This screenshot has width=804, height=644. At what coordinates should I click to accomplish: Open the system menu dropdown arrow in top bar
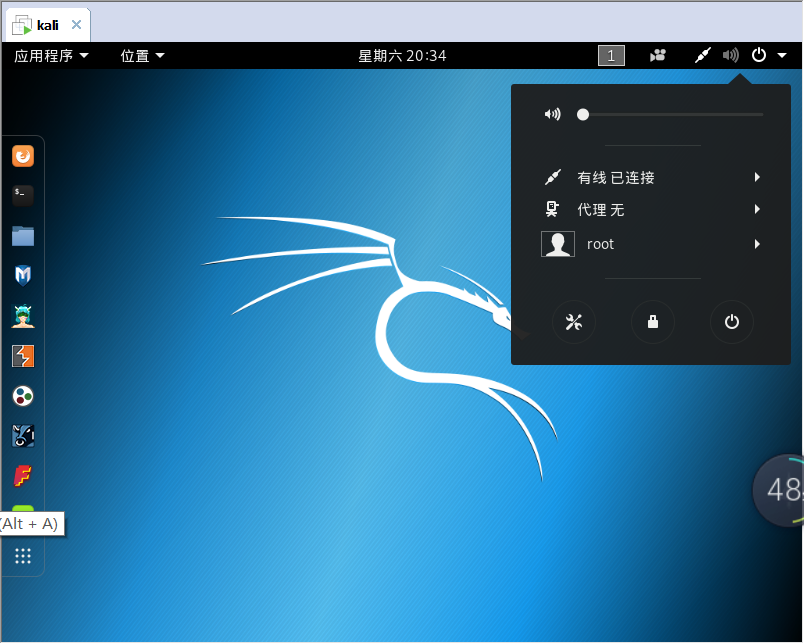[x=782, y=55]
